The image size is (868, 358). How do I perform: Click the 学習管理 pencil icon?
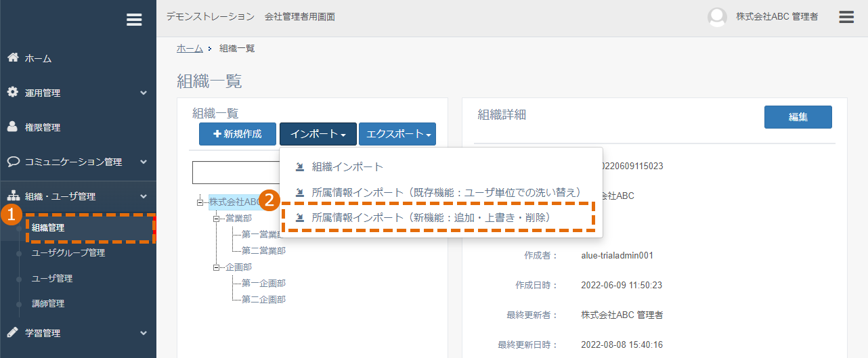pyautogui.click(x=13, y=332)
